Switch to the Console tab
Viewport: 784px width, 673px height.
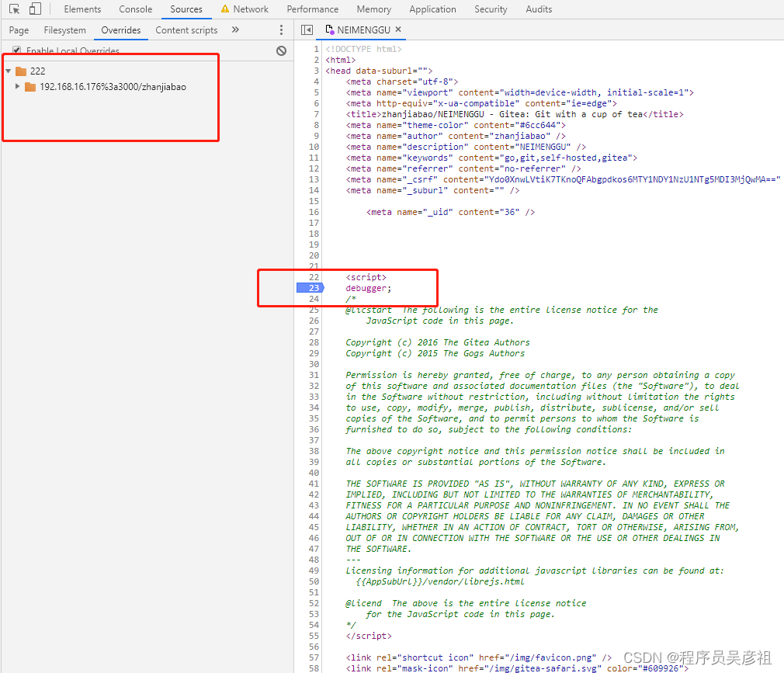[x=136, y=9]
